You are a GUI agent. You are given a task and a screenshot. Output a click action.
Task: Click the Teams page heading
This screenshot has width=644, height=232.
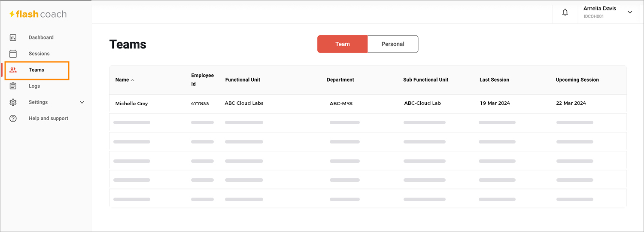coord(128,44)
